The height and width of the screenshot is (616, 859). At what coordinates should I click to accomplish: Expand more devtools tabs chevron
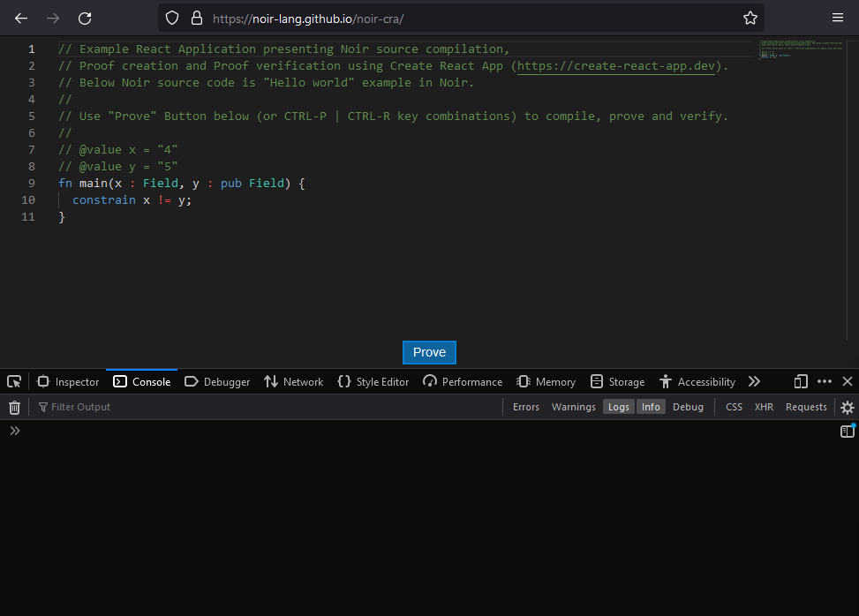(x=754, y=381)
